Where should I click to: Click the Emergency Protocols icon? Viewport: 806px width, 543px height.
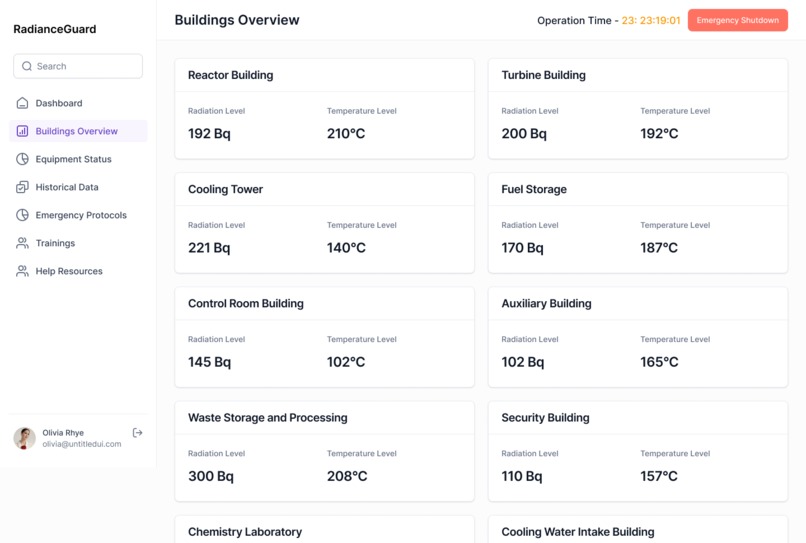[x=22, y=215]
